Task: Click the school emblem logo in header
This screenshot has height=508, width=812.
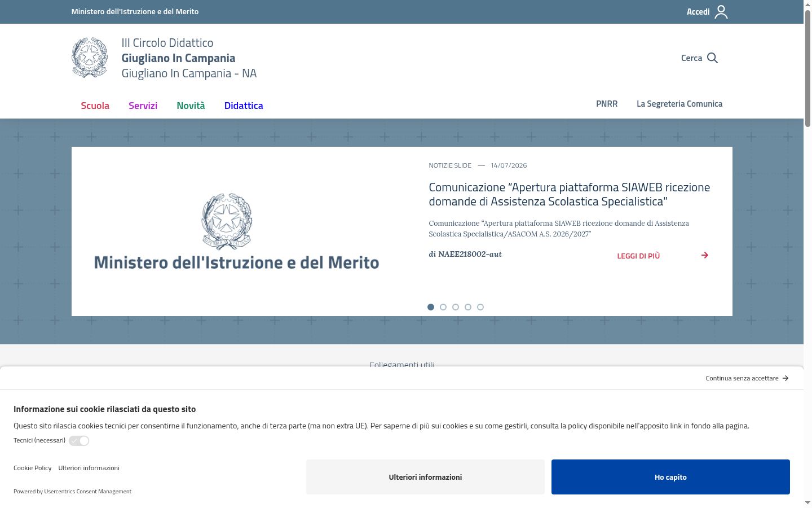Action: pos(90,58)
